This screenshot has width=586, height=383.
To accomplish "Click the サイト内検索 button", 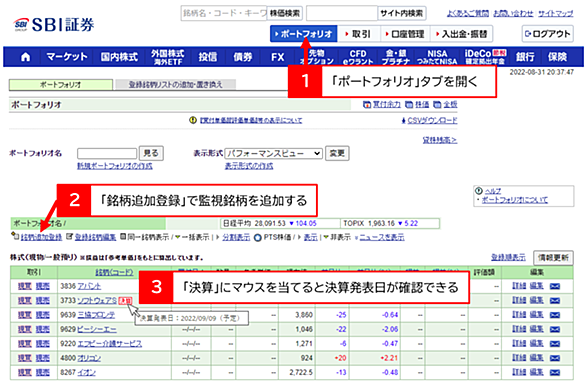I will [x=402, y=13].
